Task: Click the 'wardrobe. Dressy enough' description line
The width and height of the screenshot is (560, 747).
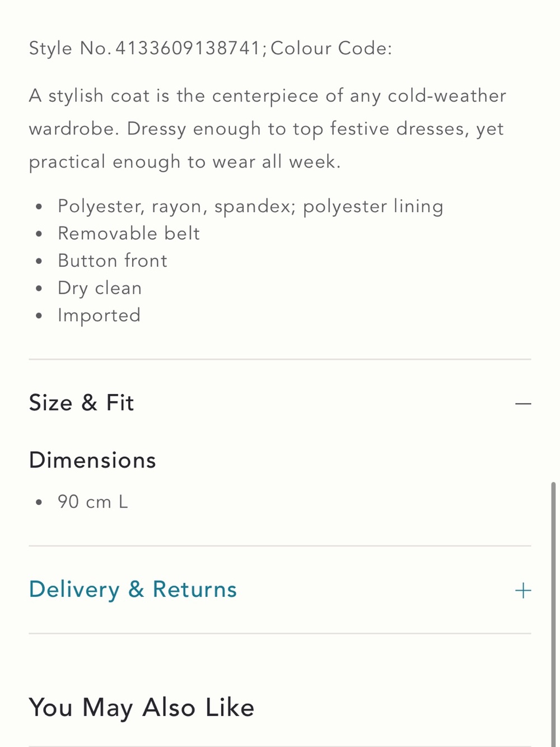Action: click(266, 129)
